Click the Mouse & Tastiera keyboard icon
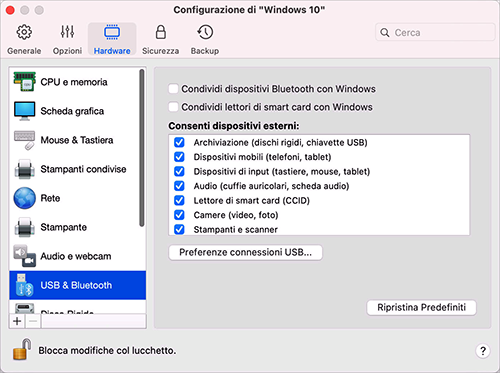 (x=25, y=140)
